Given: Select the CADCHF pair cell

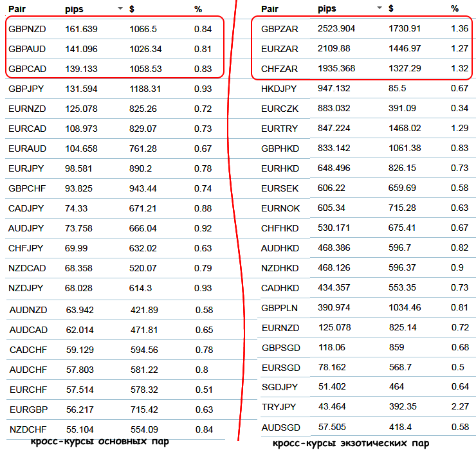Looking at the screenshot, I should tap(28, 350).
